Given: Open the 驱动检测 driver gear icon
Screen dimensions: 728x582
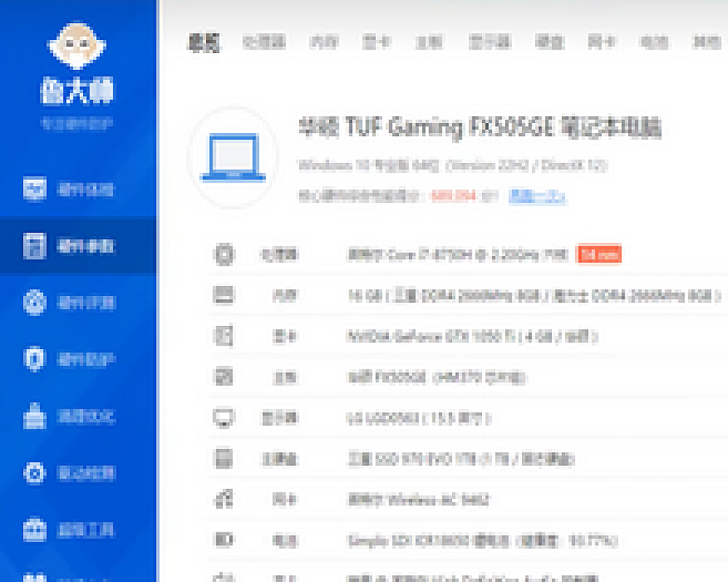Looking at the screenshot, I should tap(35, 473).
